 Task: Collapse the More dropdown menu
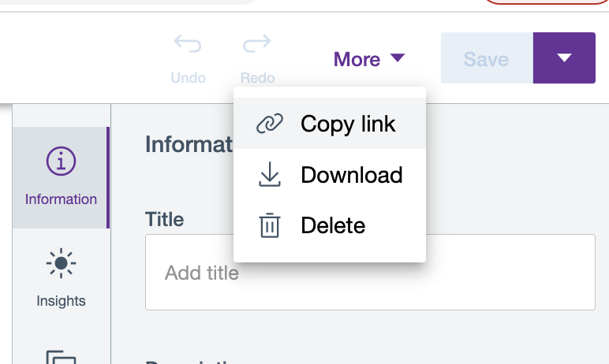[x=368, y=59]
